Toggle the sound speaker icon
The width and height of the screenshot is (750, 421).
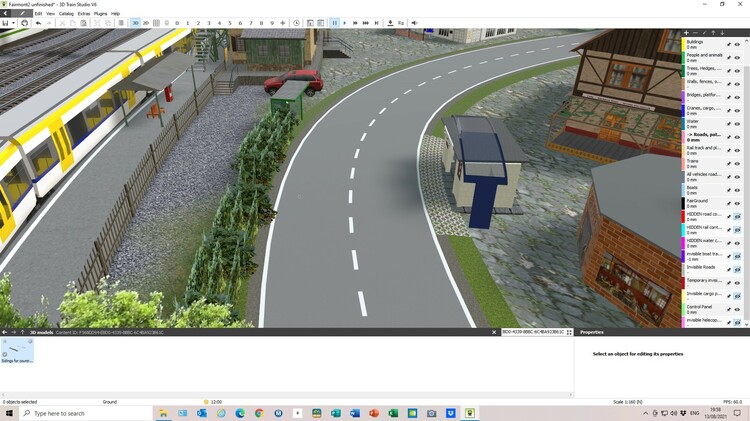pos(414,23)
